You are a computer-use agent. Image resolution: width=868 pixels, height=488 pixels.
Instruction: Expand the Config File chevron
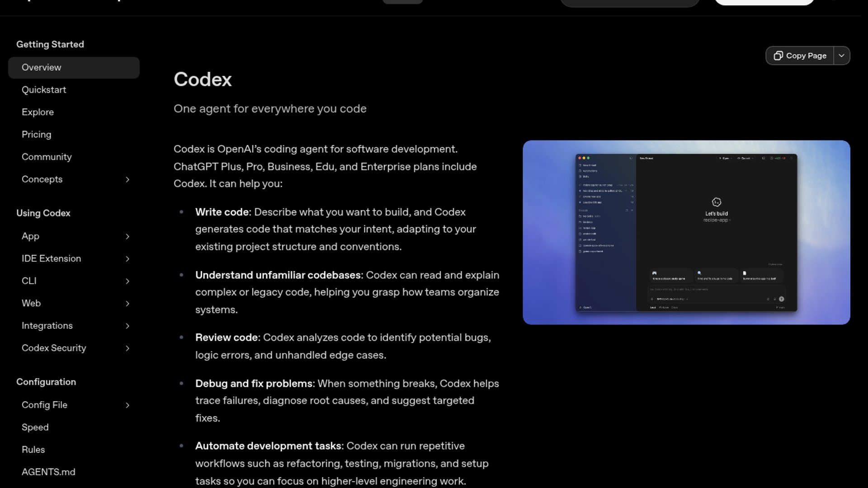click(x=127, y=405)
